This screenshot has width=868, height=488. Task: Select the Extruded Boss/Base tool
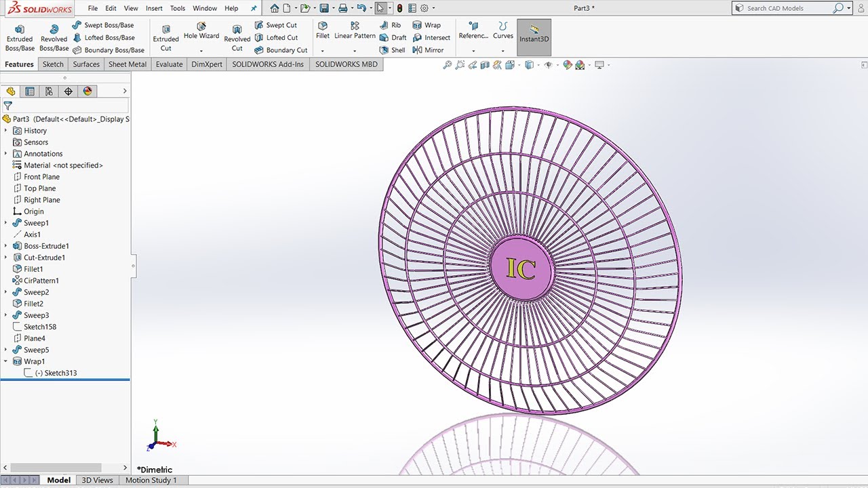[20, 39]
